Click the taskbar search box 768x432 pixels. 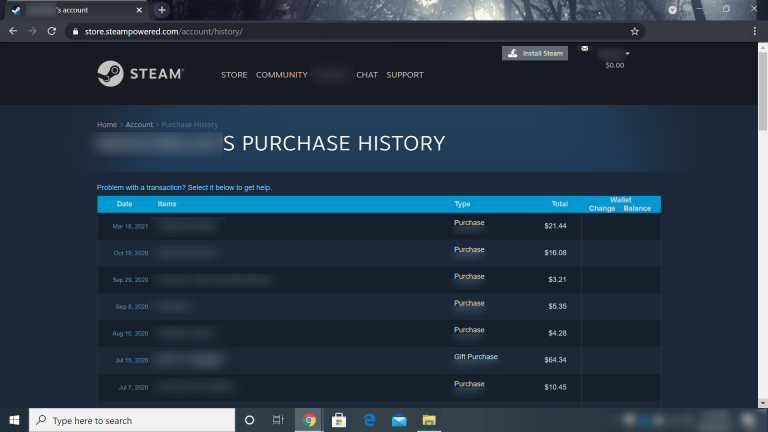(x=132, y=420)
